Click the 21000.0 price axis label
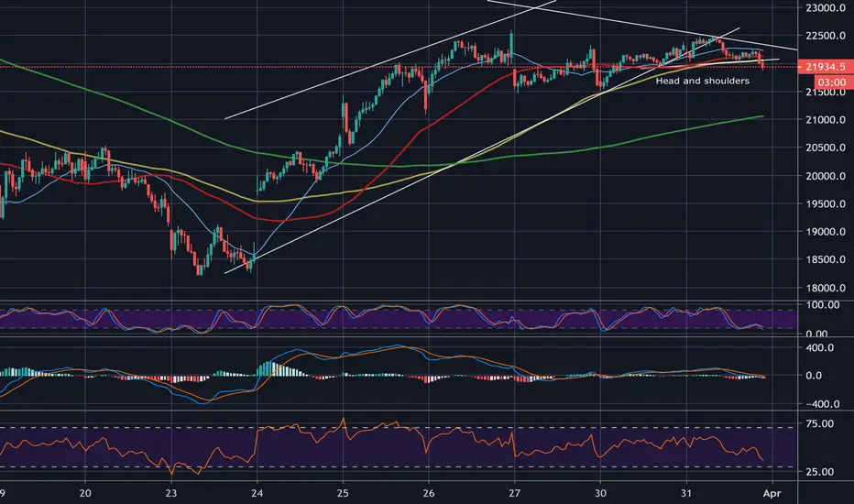Screen dimensions: 854x504 [x=825, y=120]
